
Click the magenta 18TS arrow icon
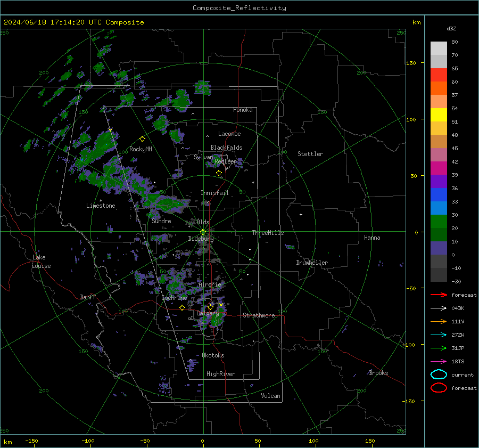[x=439, y=362]
